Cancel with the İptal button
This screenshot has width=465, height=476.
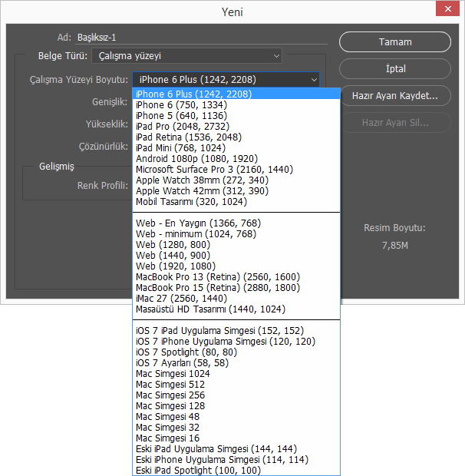pos(395,68)
